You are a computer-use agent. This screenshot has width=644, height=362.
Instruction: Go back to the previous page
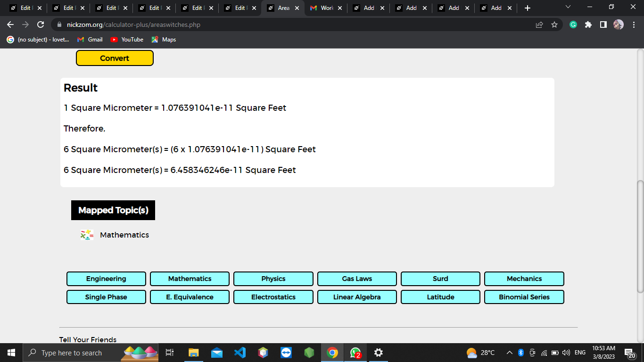(x=10, y=25)
